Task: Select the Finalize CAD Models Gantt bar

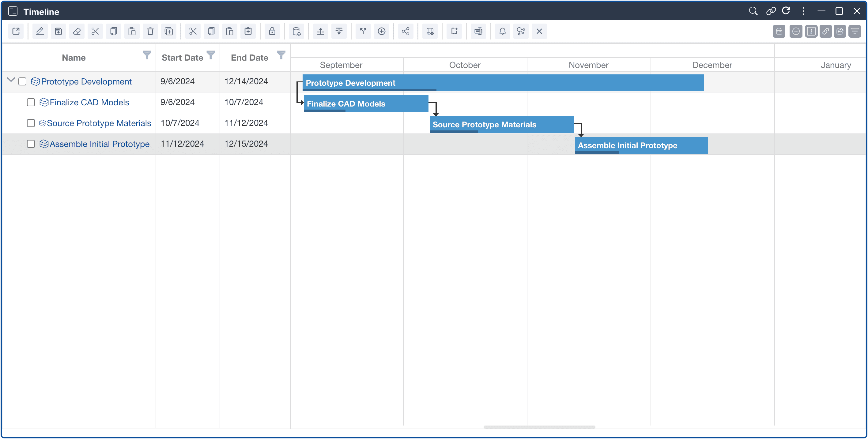Action: pos(366,104)
